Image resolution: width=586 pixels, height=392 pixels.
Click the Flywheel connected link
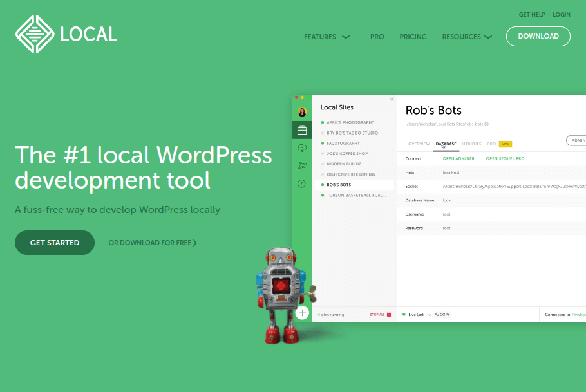click(578, 315)
